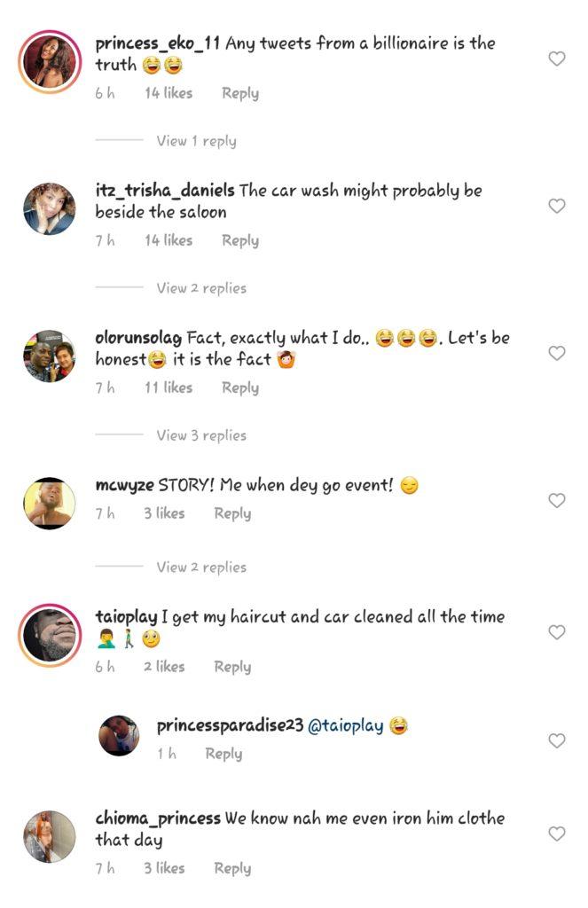View "14 likes" on itz_trisha_daniels' comment
Viewport: 588px width, 908px height.
coord(169,240)
